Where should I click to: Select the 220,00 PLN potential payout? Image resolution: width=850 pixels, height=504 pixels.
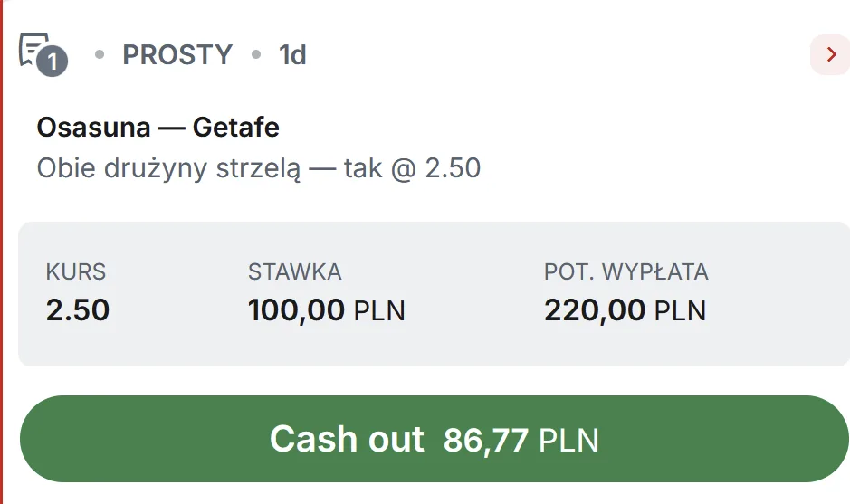coord(625,311)
